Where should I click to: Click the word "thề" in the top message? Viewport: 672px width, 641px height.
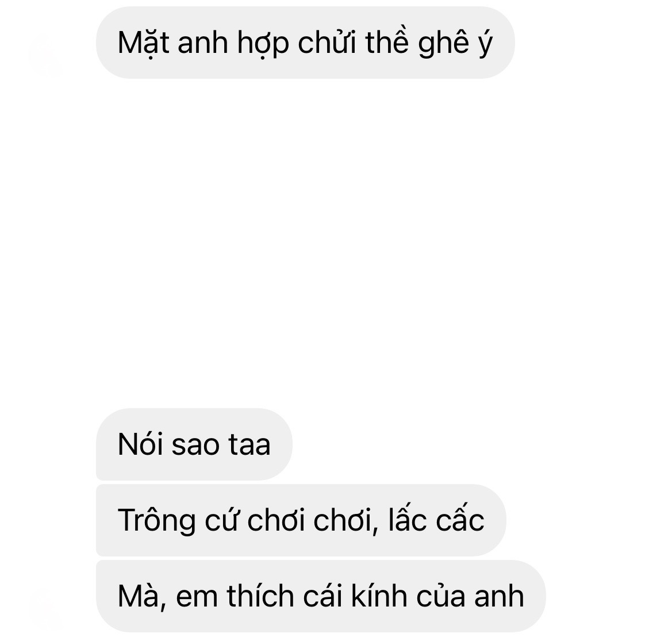tap(387, 41)
